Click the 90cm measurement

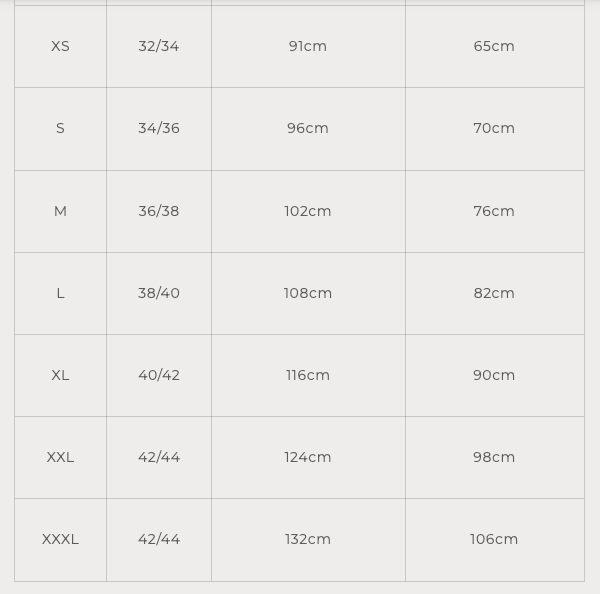(x=494, y=375)
